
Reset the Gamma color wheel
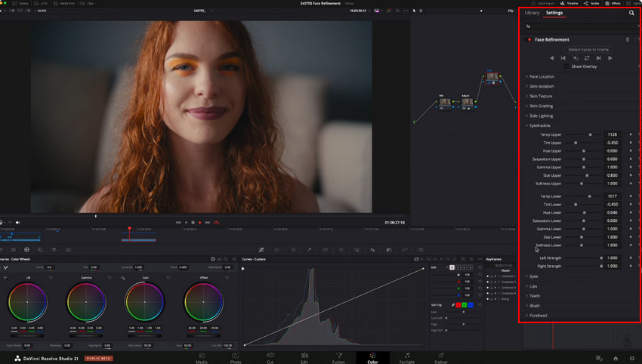[x=110, y=278]
